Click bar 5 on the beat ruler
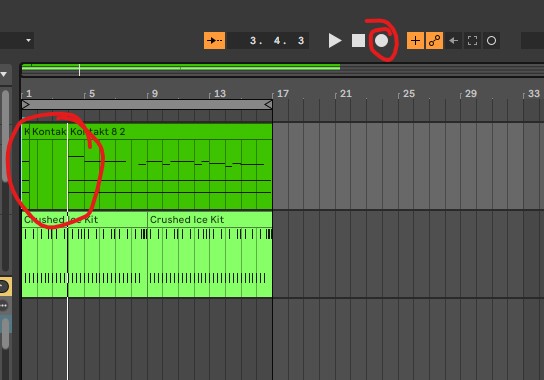The height and width of the screenshot is (380, 544). (x=92, y=94)
